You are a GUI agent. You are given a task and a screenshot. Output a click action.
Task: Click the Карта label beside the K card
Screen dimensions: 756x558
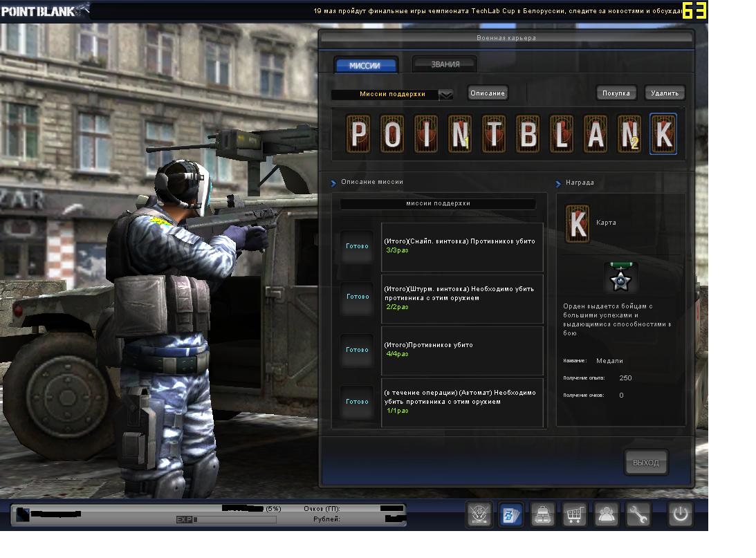606,223
